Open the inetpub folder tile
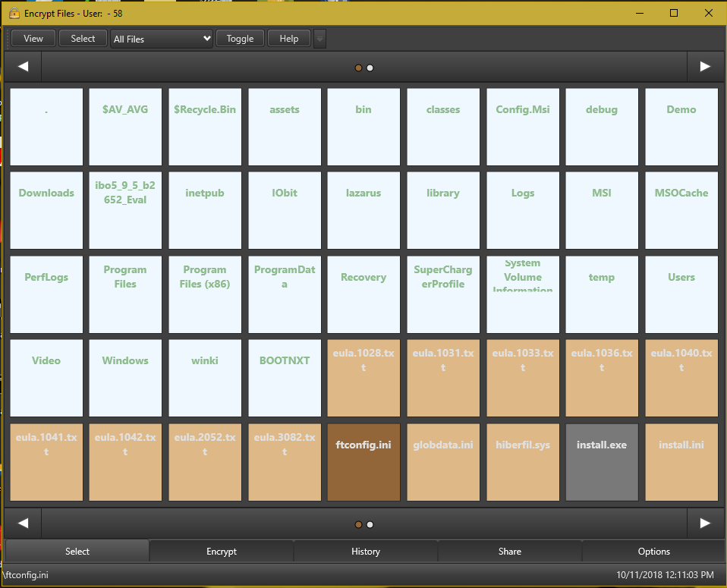Screen dimensions: 727x588 [205, 210]
